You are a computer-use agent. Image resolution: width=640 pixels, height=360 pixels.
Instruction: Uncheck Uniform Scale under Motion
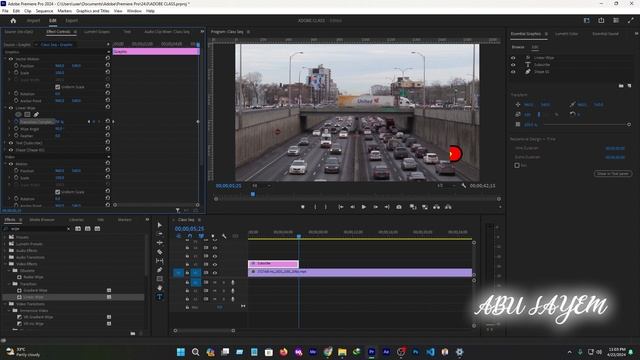(x=58, y=192)
